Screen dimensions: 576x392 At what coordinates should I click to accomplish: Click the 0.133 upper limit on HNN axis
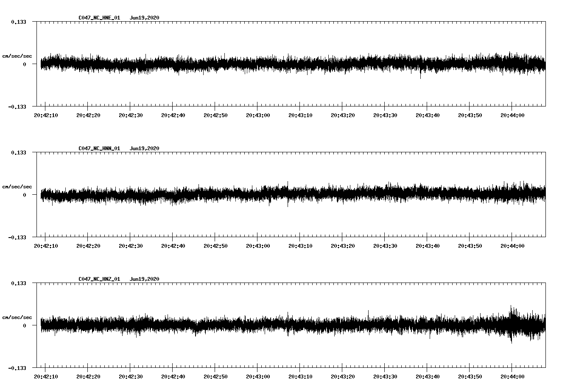coord(19,152)
